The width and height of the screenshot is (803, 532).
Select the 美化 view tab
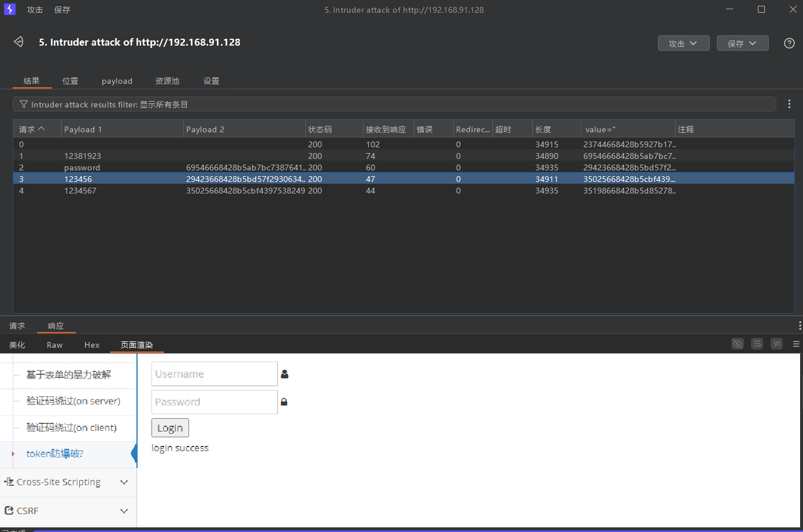point(17,345)
